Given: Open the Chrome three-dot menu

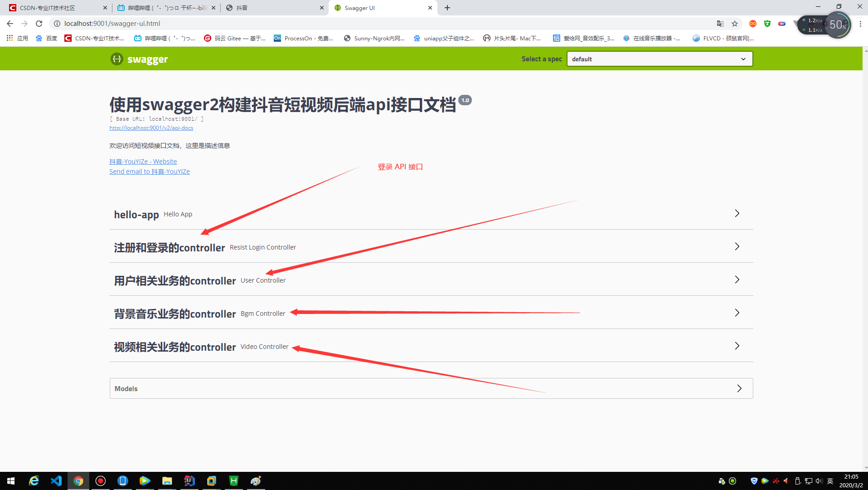Looking at the screenshot, I should pos(860,24).
